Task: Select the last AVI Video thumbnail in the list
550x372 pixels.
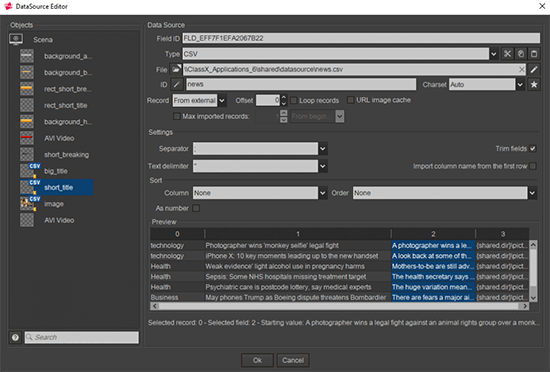Action: 27,220
